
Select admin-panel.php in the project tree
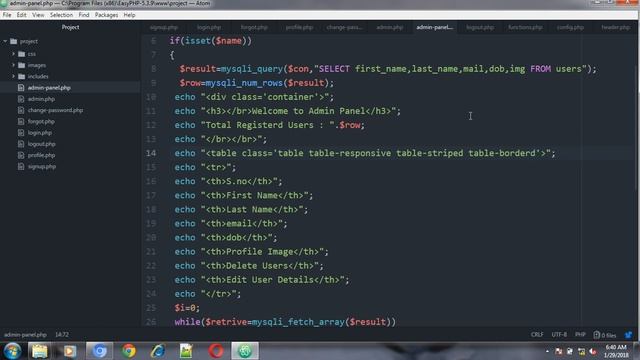pos(49,88)
